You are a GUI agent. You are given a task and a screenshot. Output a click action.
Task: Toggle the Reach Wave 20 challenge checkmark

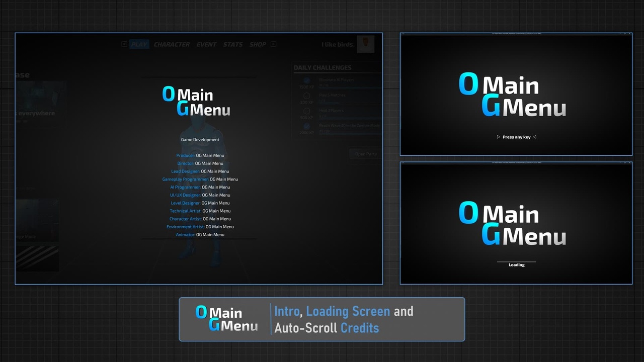pos(307,125)
